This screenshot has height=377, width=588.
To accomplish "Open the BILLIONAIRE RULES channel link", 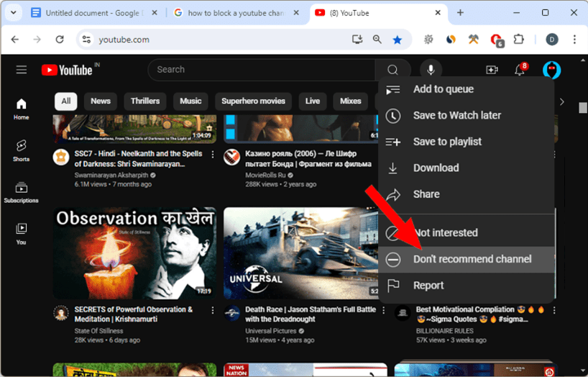I will point(445,331).
